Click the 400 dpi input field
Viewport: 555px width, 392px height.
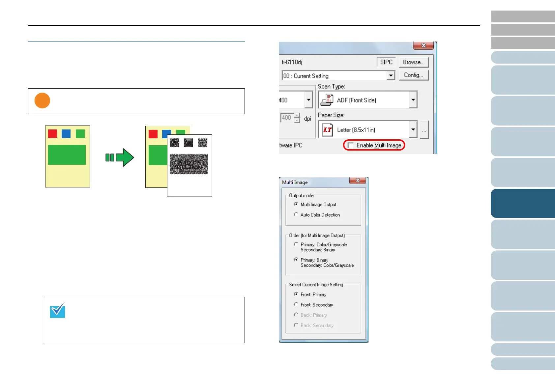[x=287, y=118]
